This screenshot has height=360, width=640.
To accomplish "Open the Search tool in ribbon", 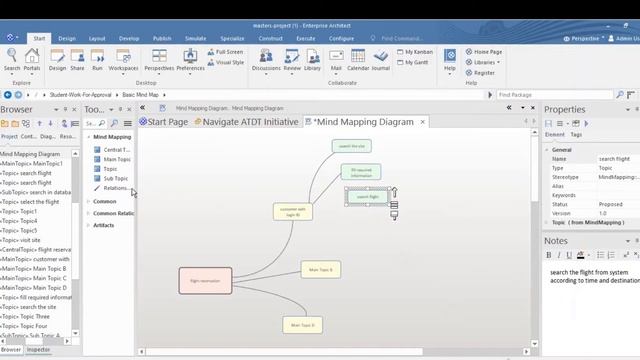I will click(x=12, y=60).
